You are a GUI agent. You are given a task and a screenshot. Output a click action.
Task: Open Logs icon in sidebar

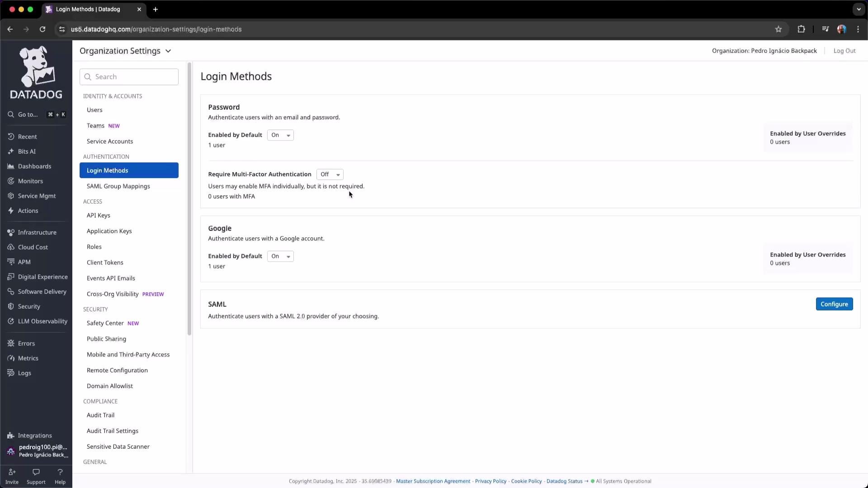tap(11, 373)
